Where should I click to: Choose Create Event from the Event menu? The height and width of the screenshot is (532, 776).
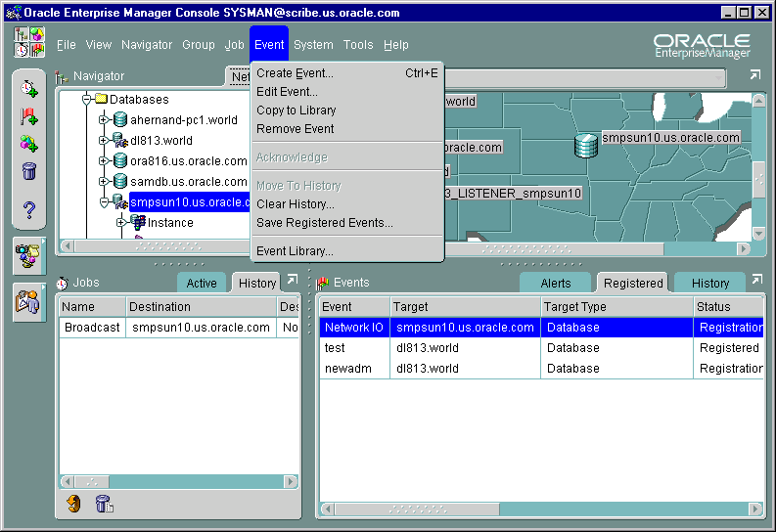295,73
